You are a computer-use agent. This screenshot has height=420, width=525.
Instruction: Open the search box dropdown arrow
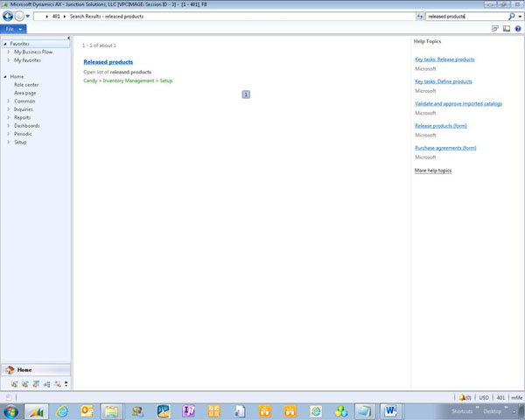[x=520, y=17]
